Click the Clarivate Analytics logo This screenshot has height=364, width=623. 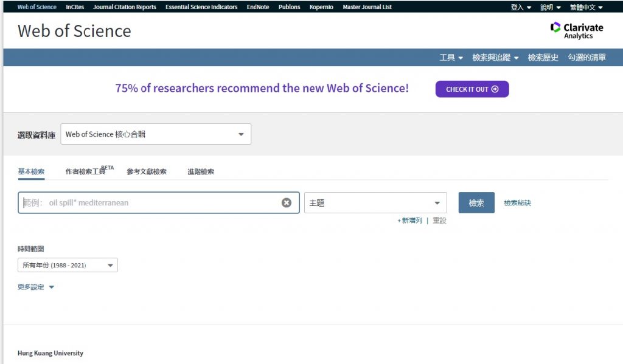click(x=577, y=30)
